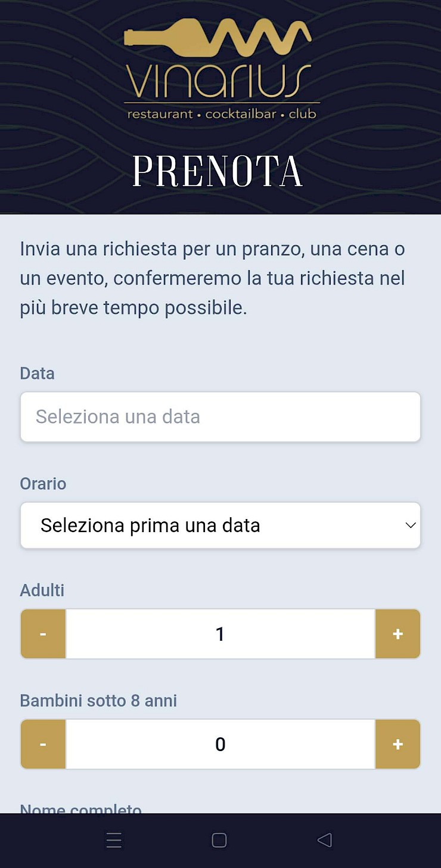Go back with the navigation back arrow
Viewport: 441px width, 868px height.
point(324,840)
